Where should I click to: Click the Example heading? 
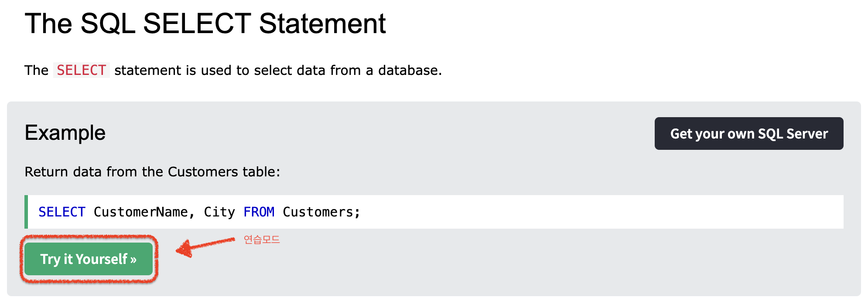point(65,133)
